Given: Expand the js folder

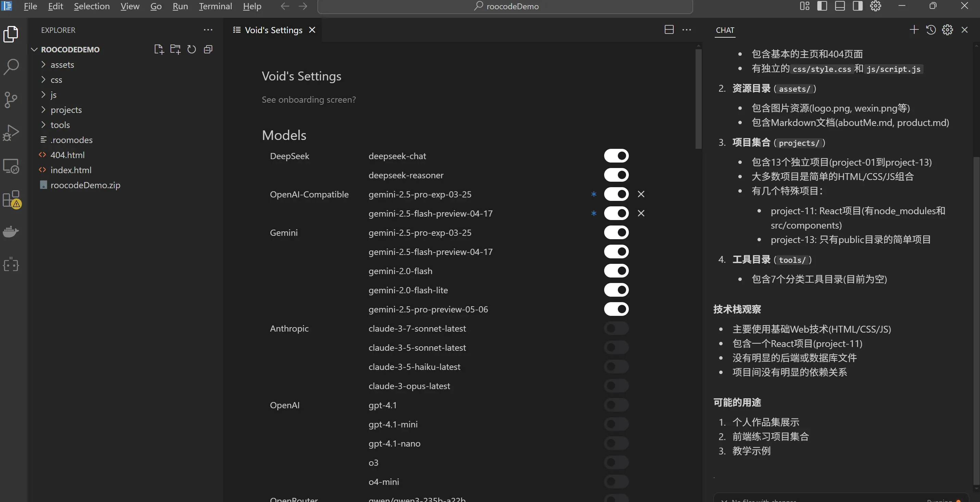Looking at the screenshot, I should pos(43,95).
